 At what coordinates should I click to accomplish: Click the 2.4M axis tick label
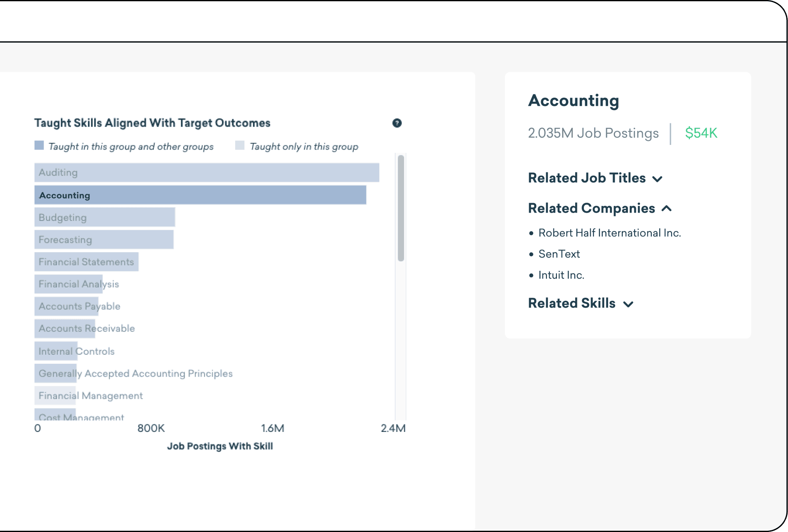(x=393, y=428)
